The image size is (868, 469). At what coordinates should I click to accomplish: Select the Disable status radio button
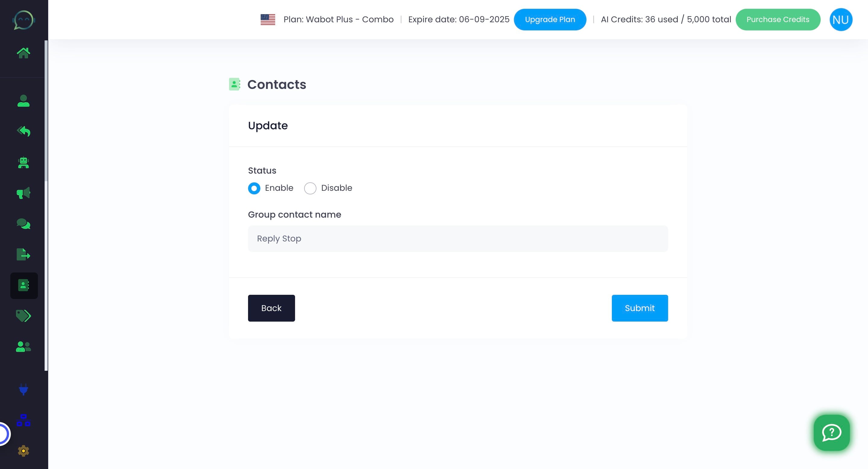pyautogui.click(x=310, y=188)
